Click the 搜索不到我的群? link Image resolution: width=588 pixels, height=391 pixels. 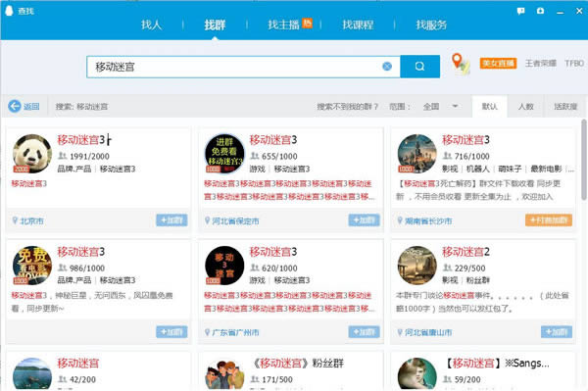coord(348,107)
